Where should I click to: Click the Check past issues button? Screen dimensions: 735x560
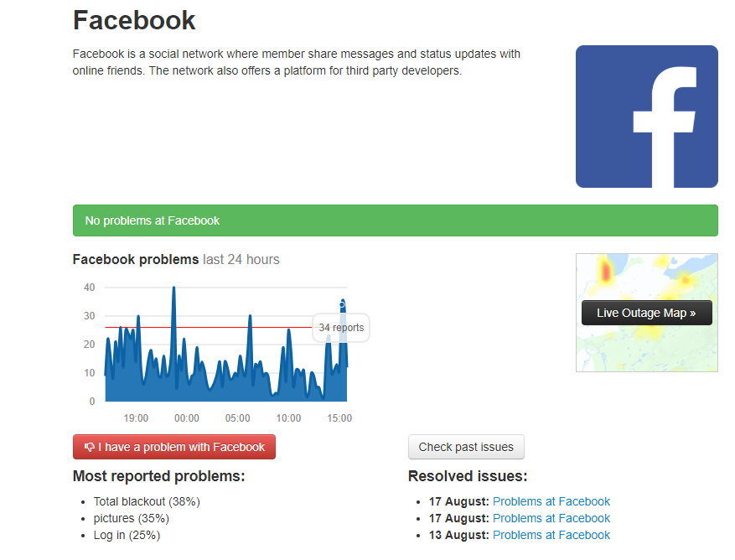(x=466, y=447)
